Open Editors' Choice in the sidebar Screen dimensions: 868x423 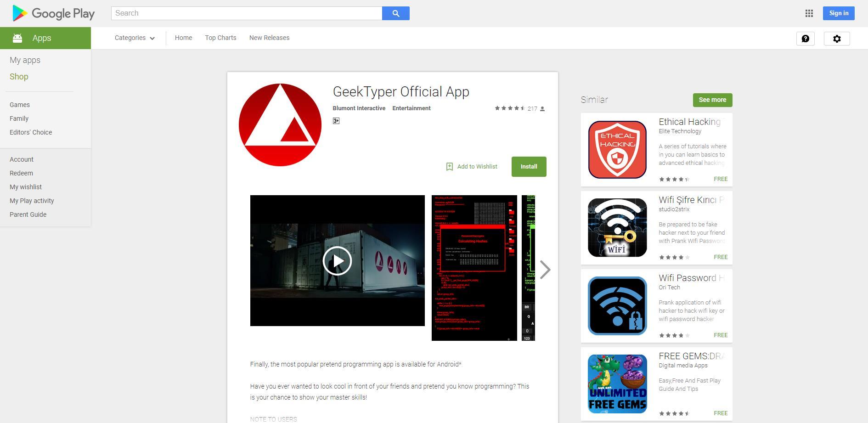click(31, 132)
